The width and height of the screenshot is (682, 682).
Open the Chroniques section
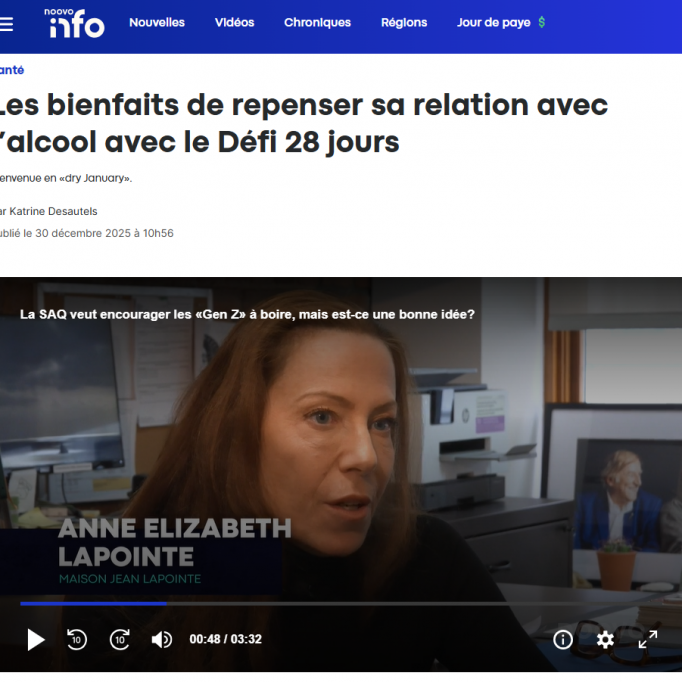(318, 23)
